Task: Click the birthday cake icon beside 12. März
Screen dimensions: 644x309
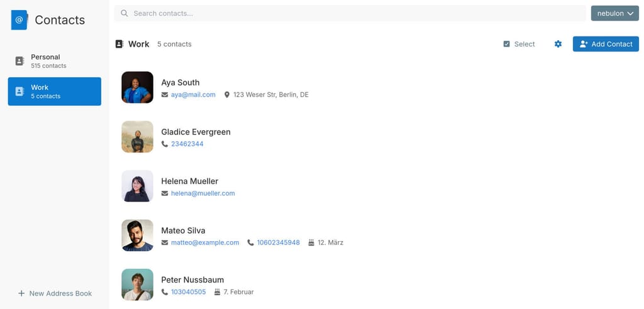Action: [311, 242]
